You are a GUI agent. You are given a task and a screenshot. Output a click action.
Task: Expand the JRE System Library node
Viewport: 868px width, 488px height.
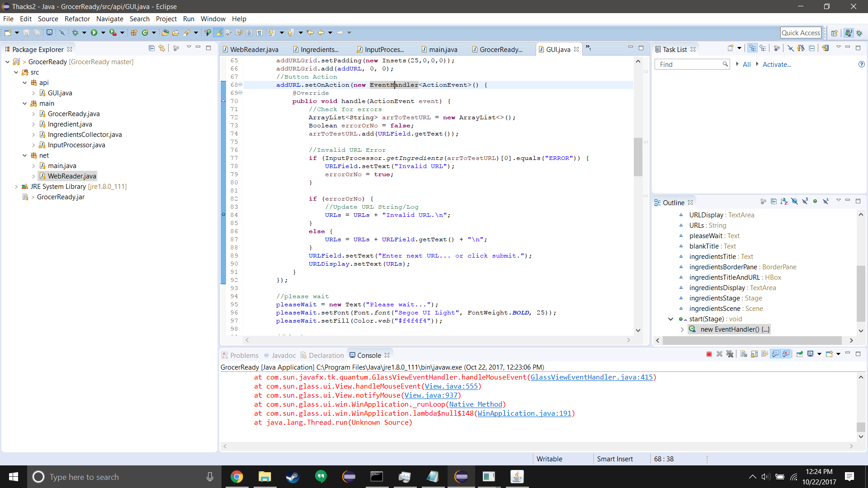pos(16,187)
